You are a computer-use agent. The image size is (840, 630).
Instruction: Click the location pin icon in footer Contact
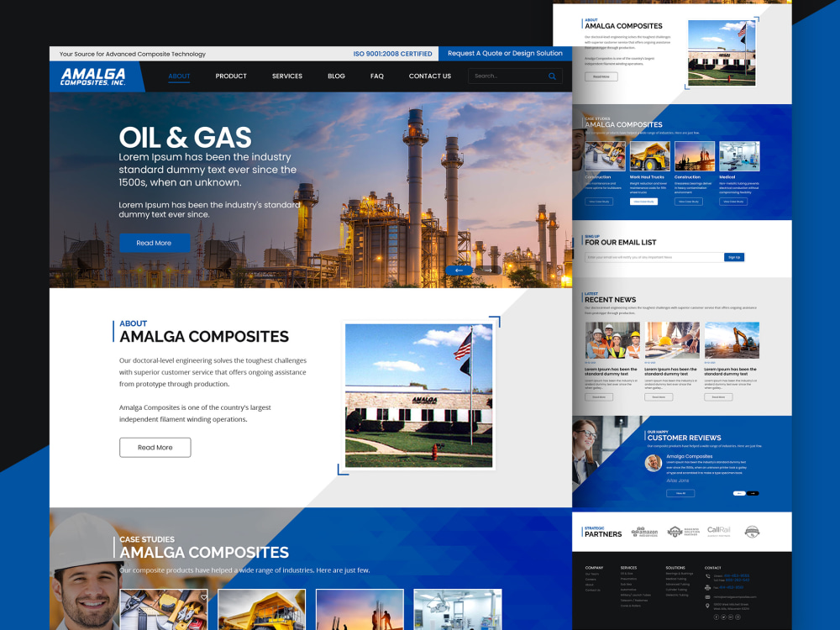(707, 606)
